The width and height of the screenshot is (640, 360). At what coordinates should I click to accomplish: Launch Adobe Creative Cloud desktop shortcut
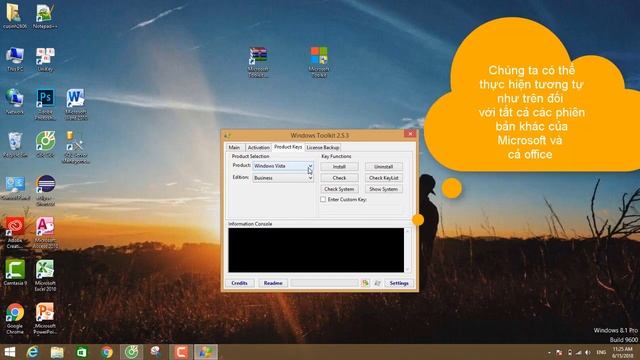pyautogui.click(x=15, y=233)
